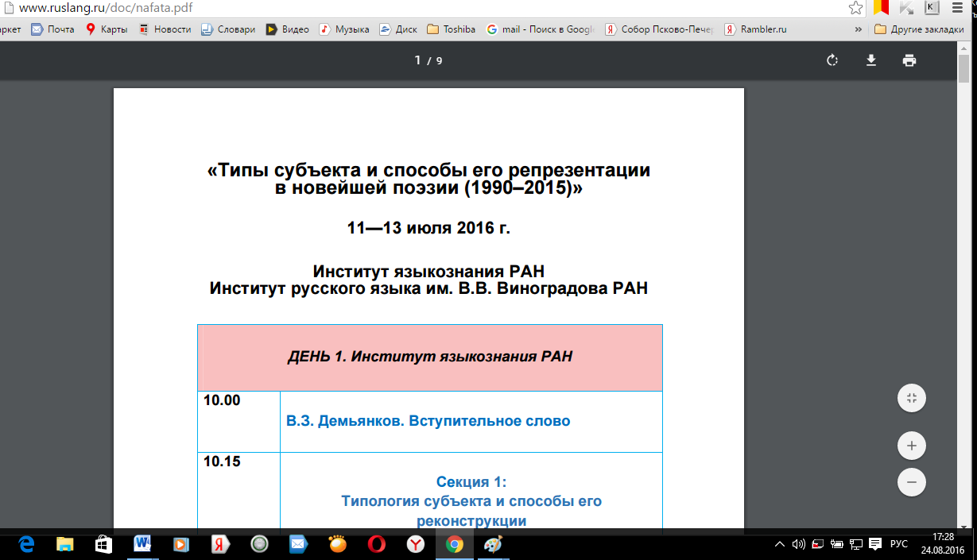Open the Toshiba bookmarks folder
Viewport: 977px width, 560px height.
pos(451,29)
